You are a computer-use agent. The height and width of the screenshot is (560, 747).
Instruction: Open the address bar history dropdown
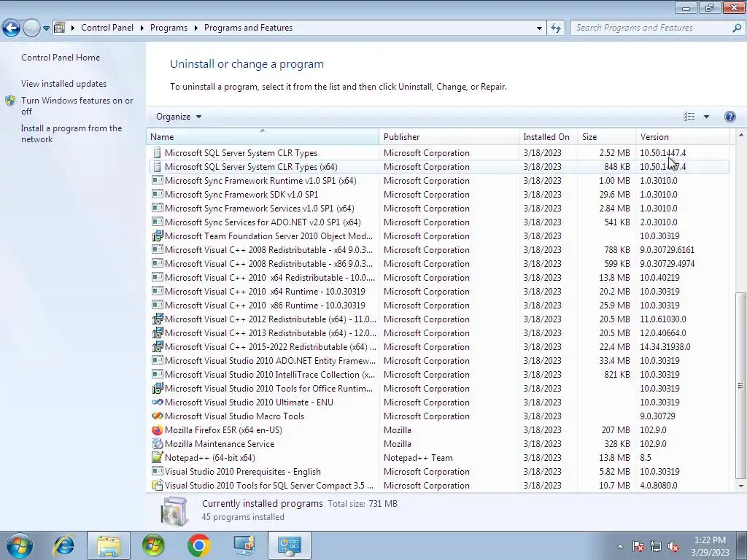pyautogui.click(x=539, y=28)
